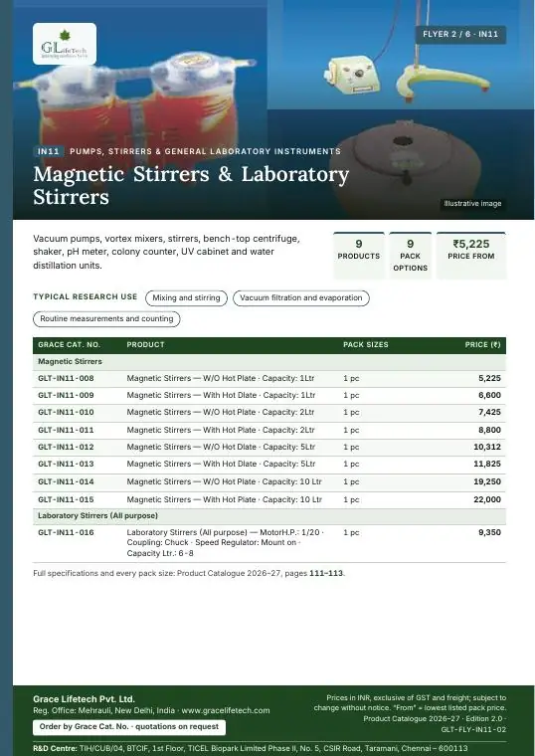Click the price 8,800

(489, 430)
